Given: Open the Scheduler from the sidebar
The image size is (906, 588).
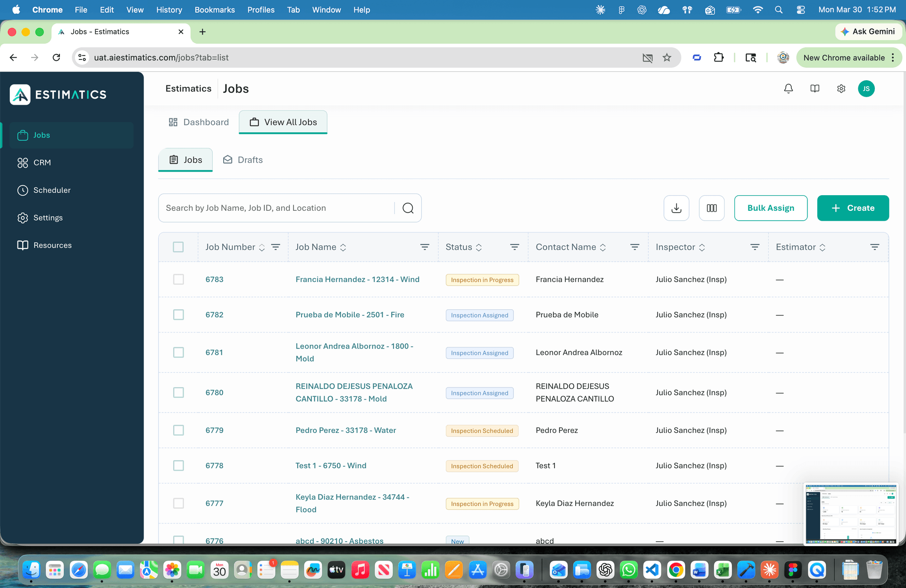Looking at the screenshot, I should click(51, 190).
